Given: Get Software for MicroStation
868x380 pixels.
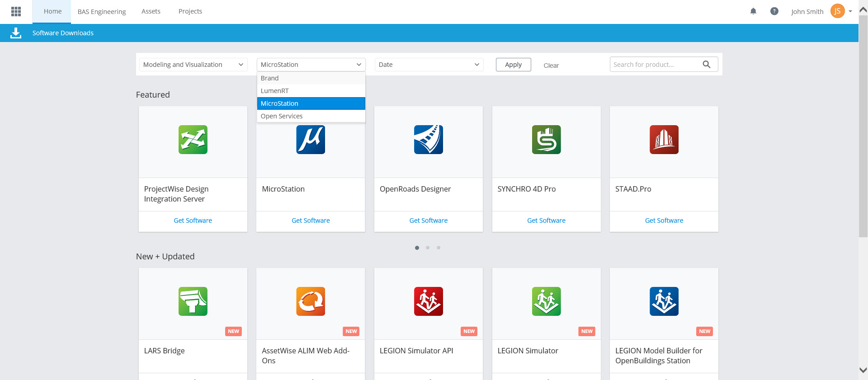Looking at the screenshot, I should [x=311, y=220].
